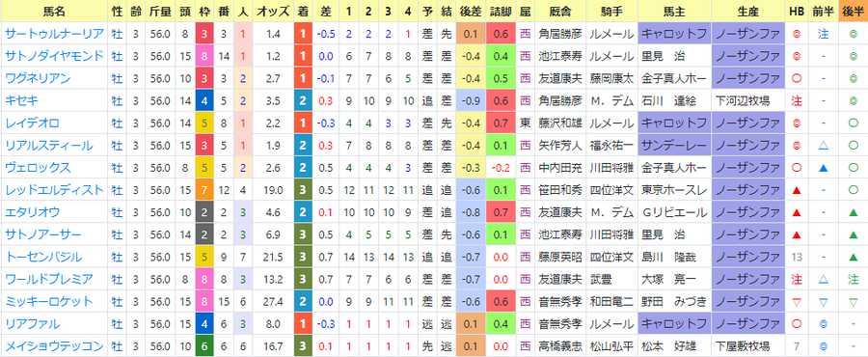This screenshot has width=868, height=357.
Task: Click jockey 松山弘平 cell
Action: [611, 346]
